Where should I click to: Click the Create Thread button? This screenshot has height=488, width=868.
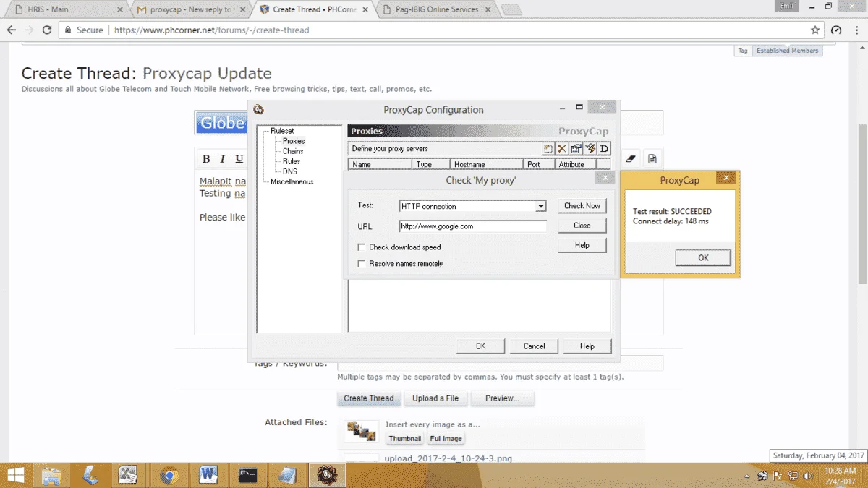tap(369, 398)
